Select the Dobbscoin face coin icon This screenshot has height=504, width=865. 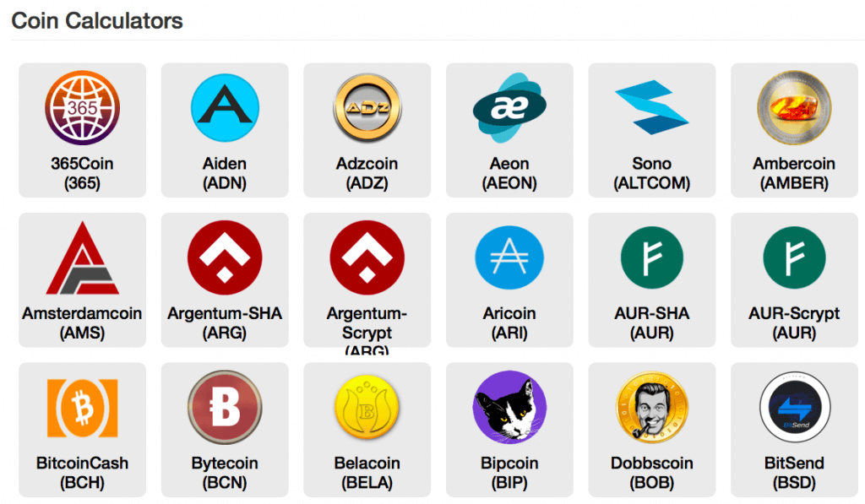tap(651, 408)
